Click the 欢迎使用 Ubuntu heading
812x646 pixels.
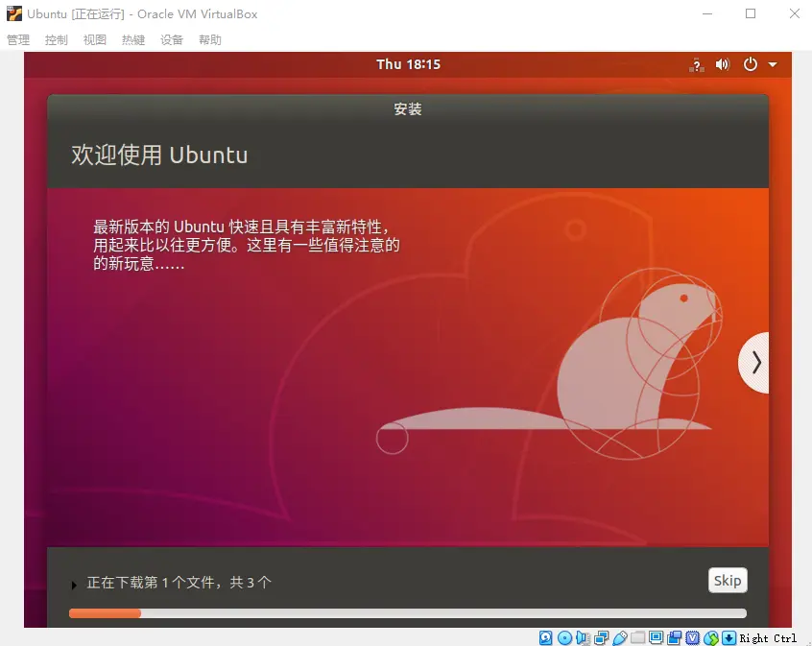click(159, 155)
